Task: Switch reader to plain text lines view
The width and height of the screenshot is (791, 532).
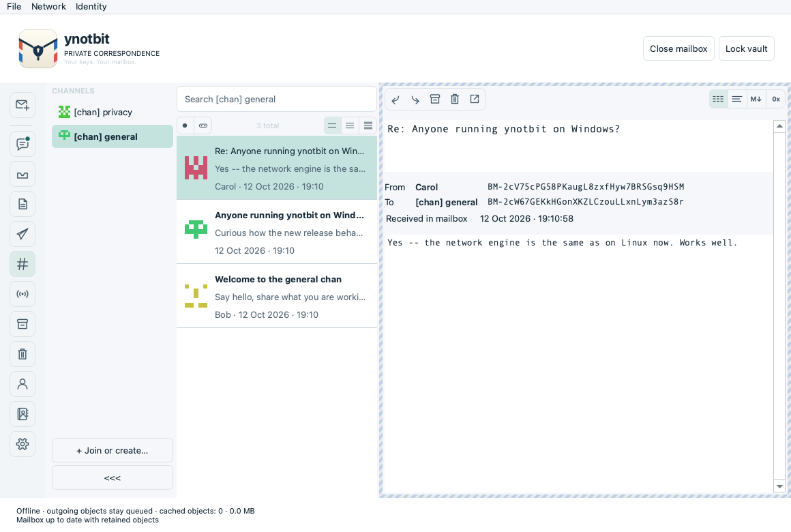Action: (x=737, y=99)
